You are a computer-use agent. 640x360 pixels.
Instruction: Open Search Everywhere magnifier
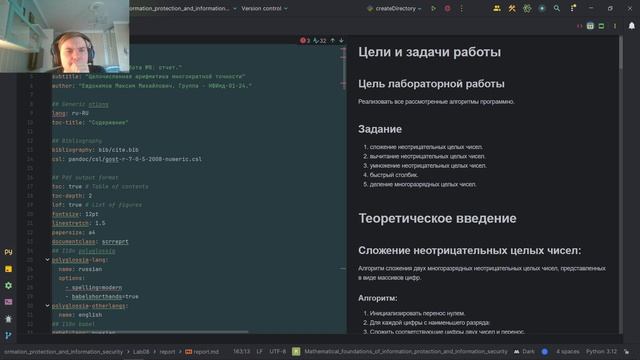point(557,8)
